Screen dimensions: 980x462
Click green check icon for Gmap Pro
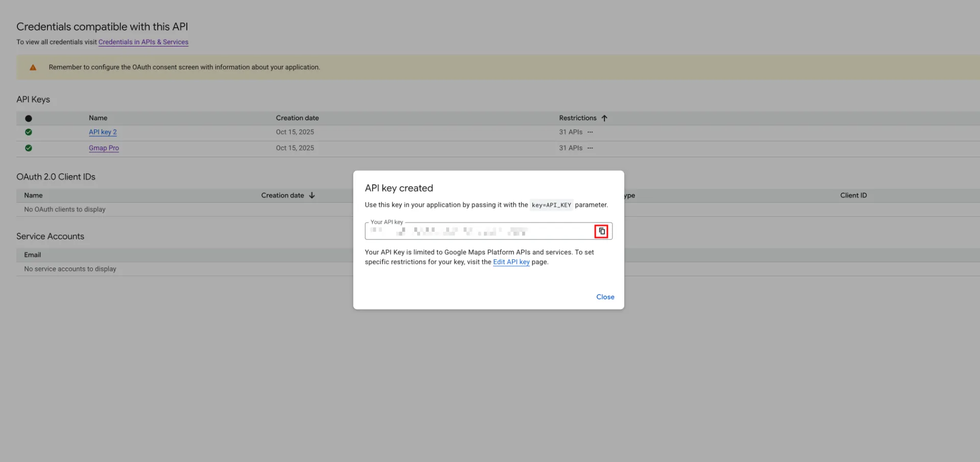pos(29,148)
